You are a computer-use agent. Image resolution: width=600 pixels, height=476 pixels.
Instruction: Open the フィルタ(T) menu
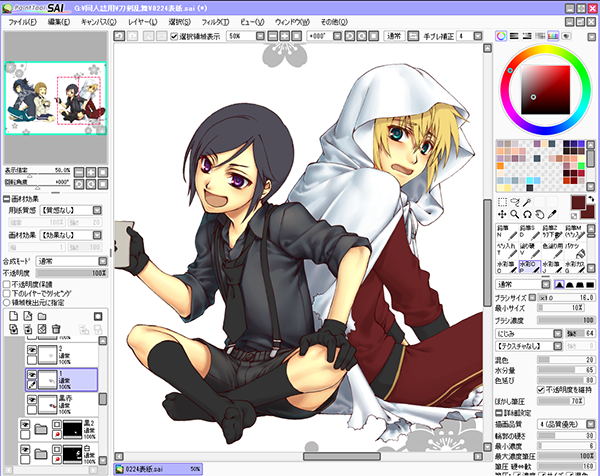pyautogui.click(x=215, y=22)
